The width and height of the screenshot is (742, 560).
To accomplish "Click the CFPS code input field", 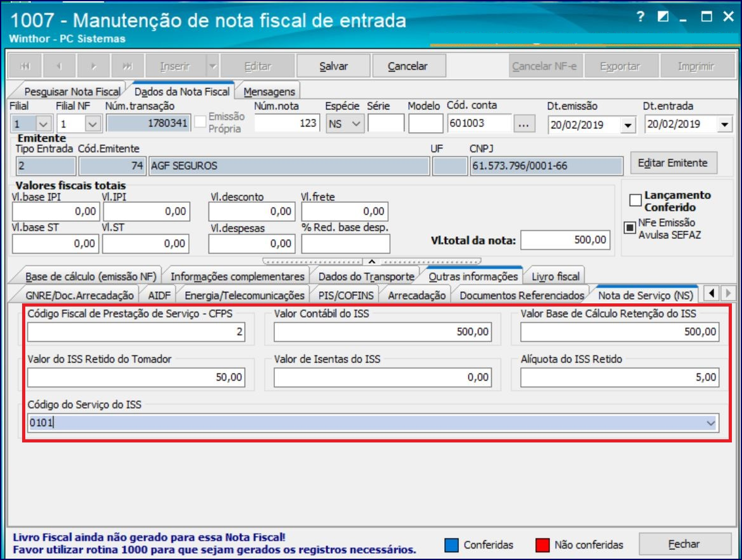I will tap(137, 332).
